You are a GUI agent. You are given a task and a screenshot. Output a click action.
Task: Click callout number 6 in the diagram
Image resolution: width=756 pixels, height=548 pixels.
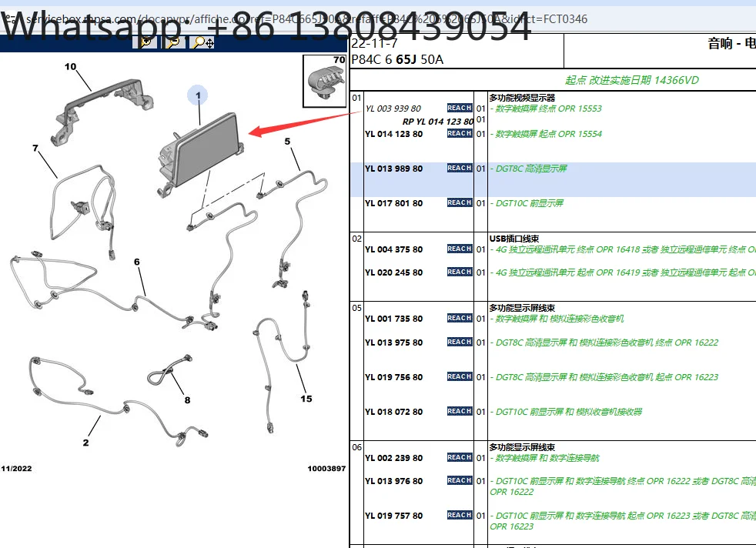pos(137,262)
